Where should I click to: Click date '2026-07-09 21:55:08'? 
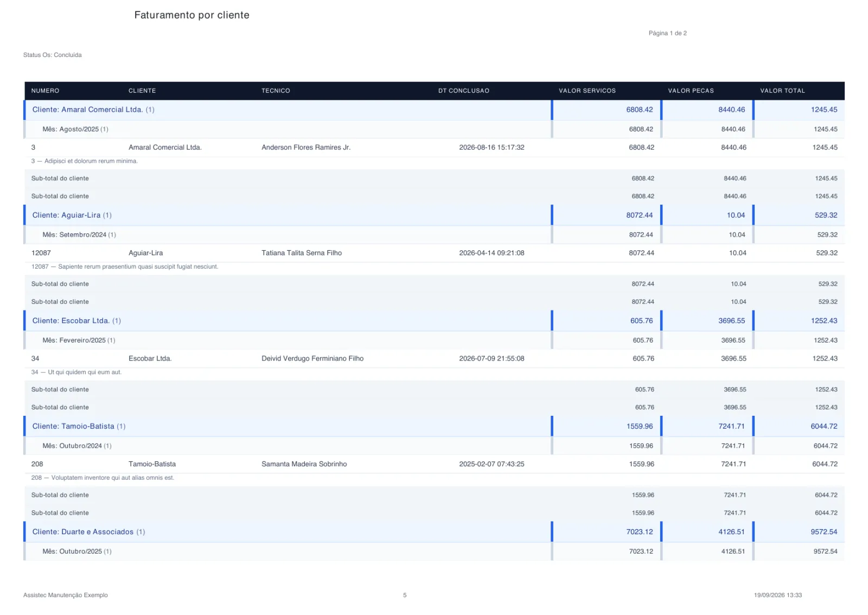click(492, 358)
